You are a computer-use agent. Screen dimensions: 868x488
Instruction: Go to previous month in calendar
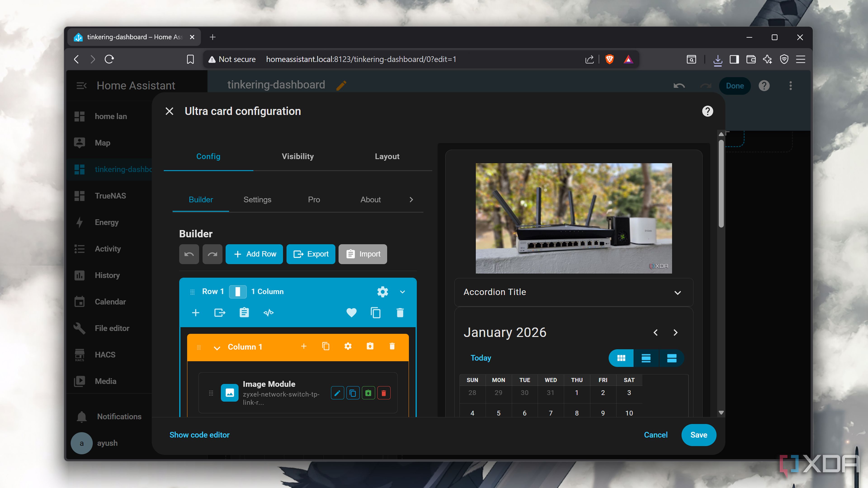(x=655, y=333)
